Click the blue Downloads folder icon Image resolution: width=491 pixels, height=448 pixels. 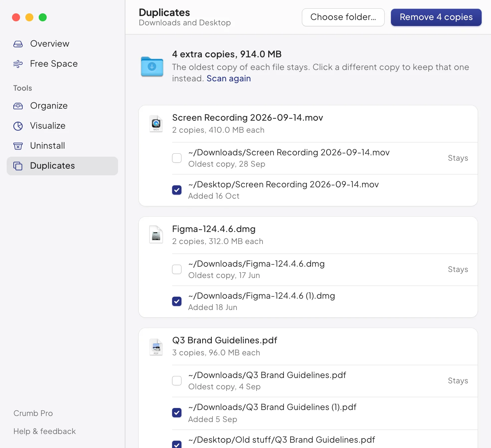click(152, 67)
